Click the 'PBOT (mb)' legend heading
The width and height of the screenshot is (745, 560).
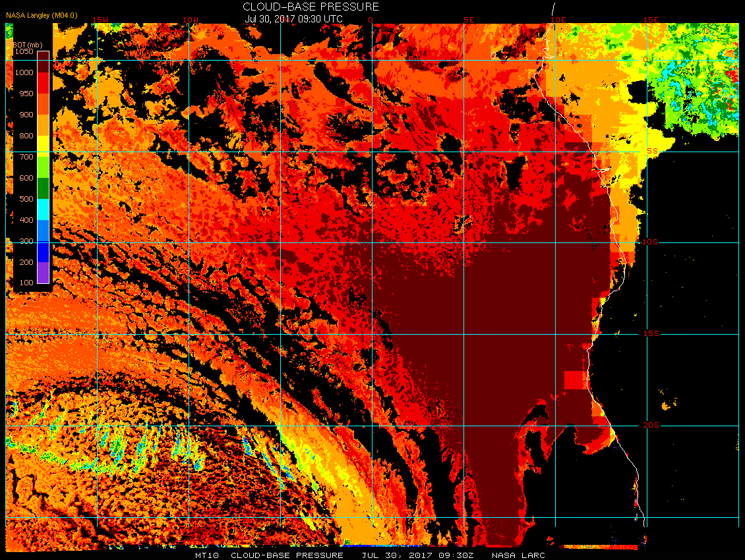pos(25,45)
